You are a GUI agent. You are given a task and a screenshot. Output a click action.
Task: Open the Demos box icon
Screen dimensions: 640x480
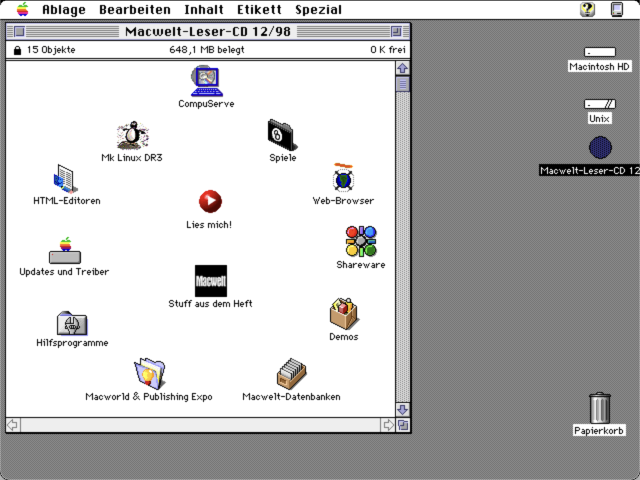coord(344,313)
